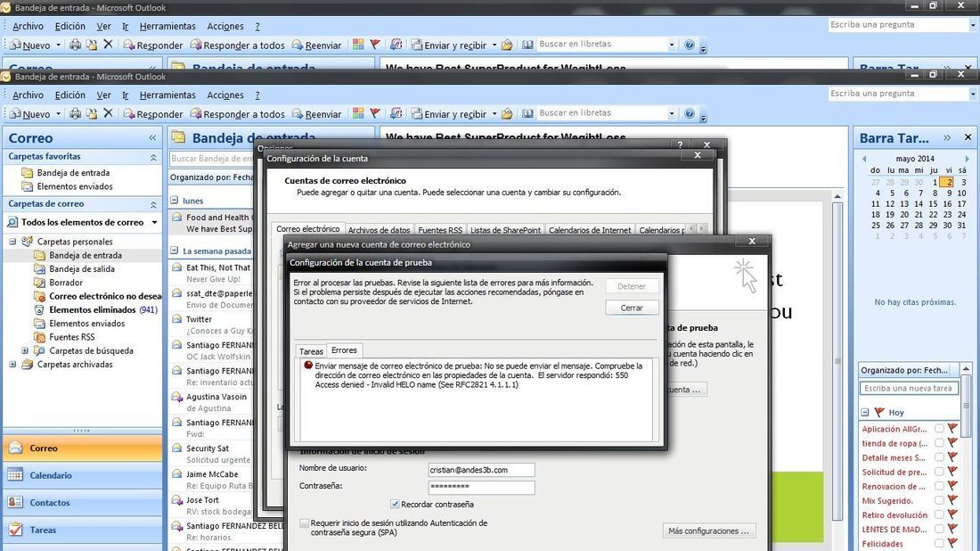
Task: Click the Calendario navigation button
Action: pyautogui.click(x=83, y=475)
